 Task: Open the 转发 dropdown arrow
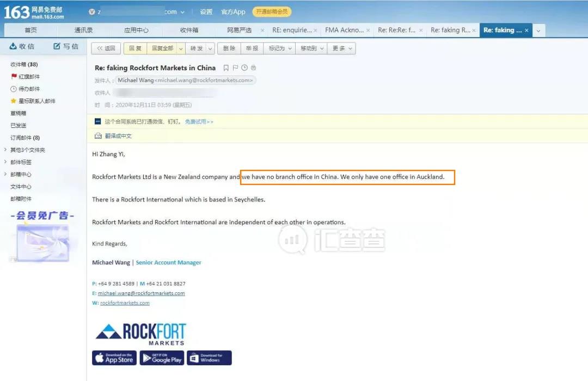[x=210, y=48]
